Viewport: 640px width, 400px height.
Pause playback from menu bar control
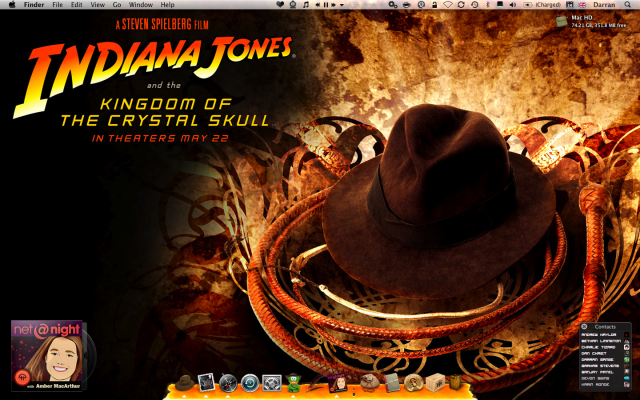[326, 5]
